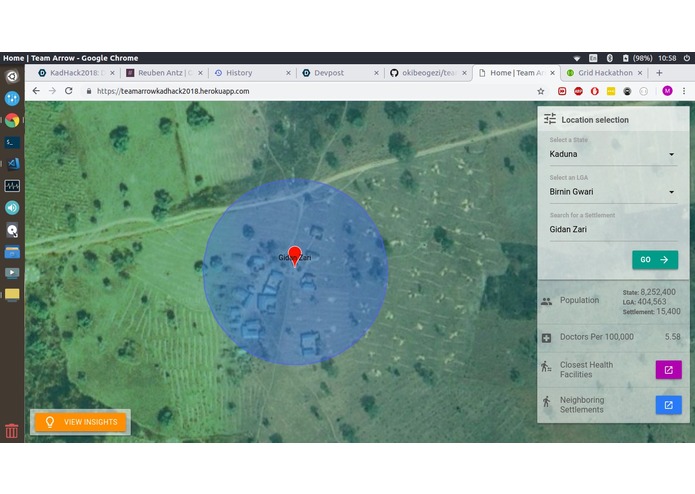Bookmark this page with the star icon

[x=540, y=91]
